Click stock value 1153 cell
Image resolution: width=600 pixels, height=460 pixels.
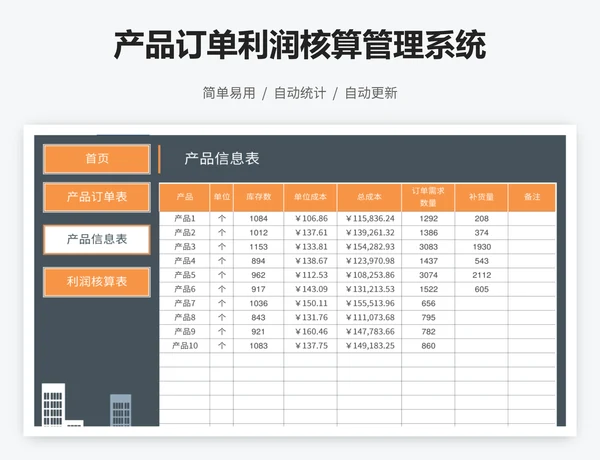click(259, 247)
